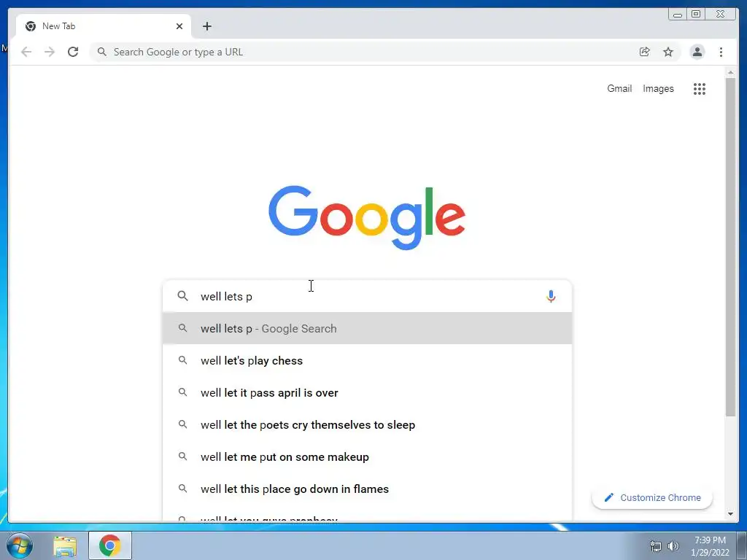747x560 pixels.
Task: Click the voice search microphone icon
Action: (x=551, y=296)
